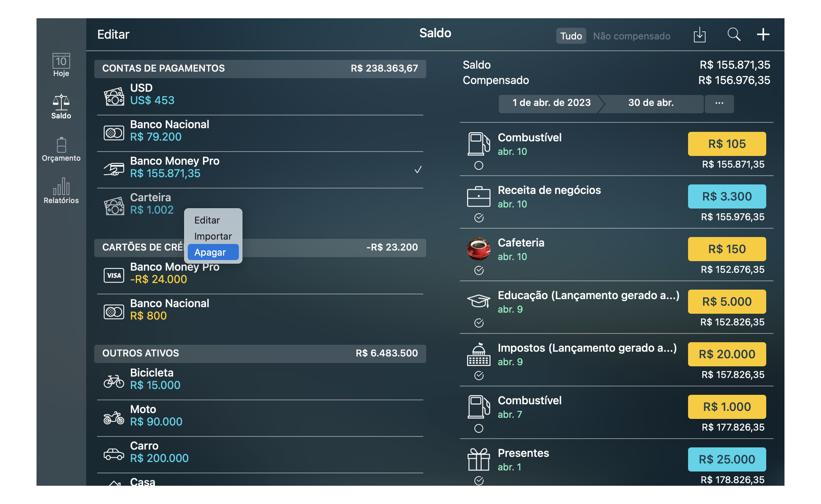Click the USD cash account icon
Screen dimensions: 821x504
[x=114, y=97]
